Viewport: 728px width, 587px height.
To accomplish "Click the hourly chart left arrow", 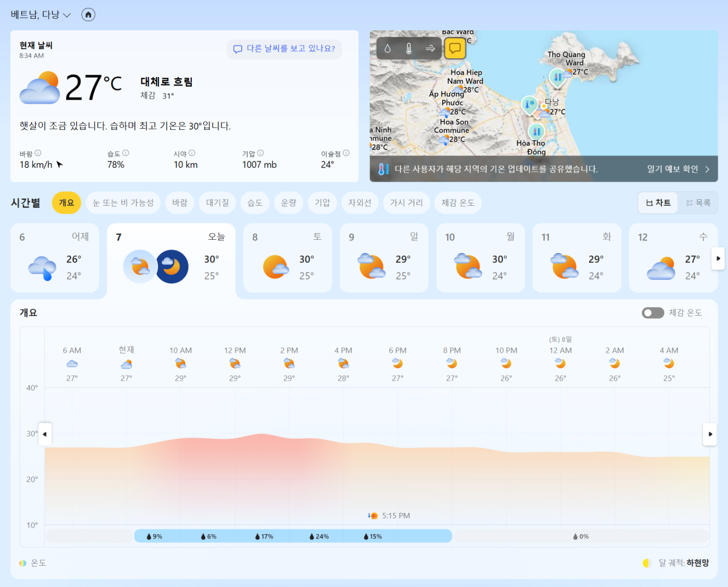I will click(x=44, y=434).
